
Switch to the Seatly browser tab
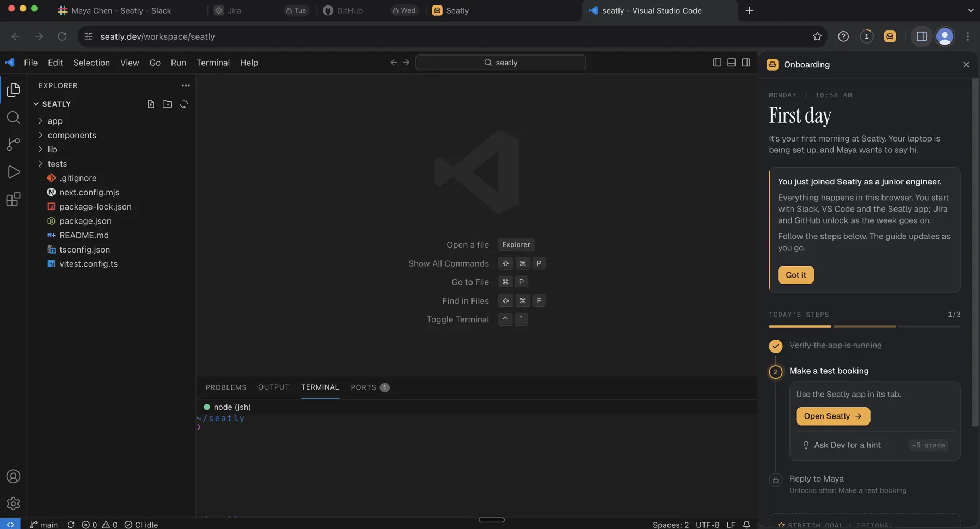[x=457, y=10]
